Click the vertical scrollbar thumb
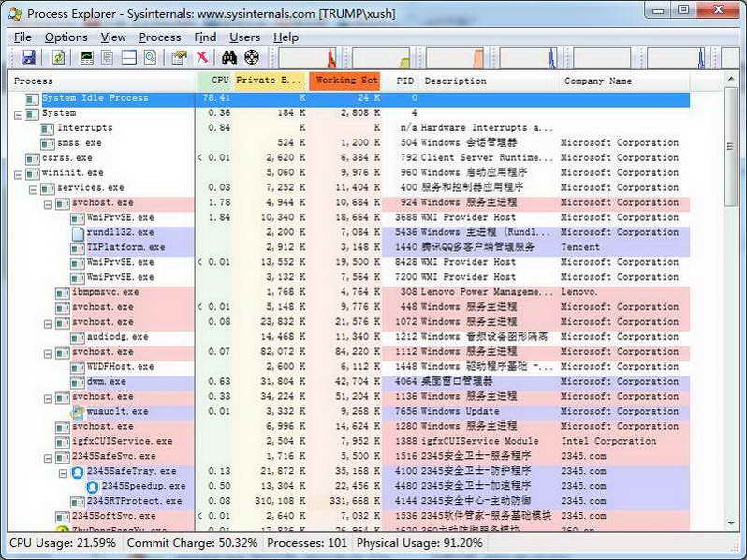The height and width of the screenshot is (560, 747). (x=730, y=146)
